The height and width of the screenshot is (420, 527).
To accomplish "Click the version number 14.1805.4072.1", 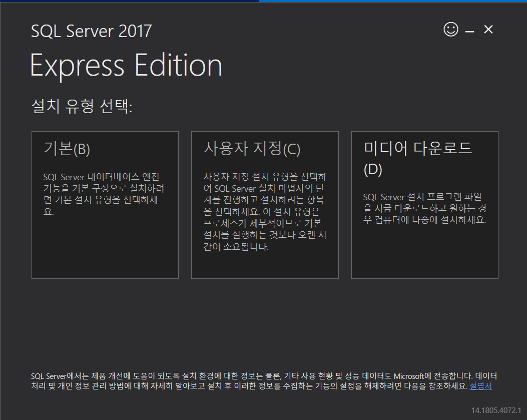I will (x=496, y=410).
